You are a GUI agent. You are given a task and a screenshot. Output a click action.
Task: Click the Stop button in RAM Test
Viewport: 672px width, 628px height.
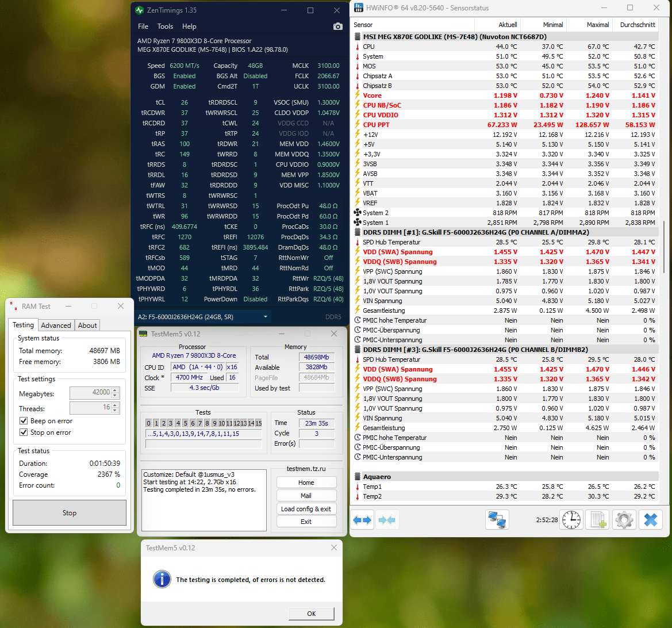pyautogui.click(x=70, y=512)
